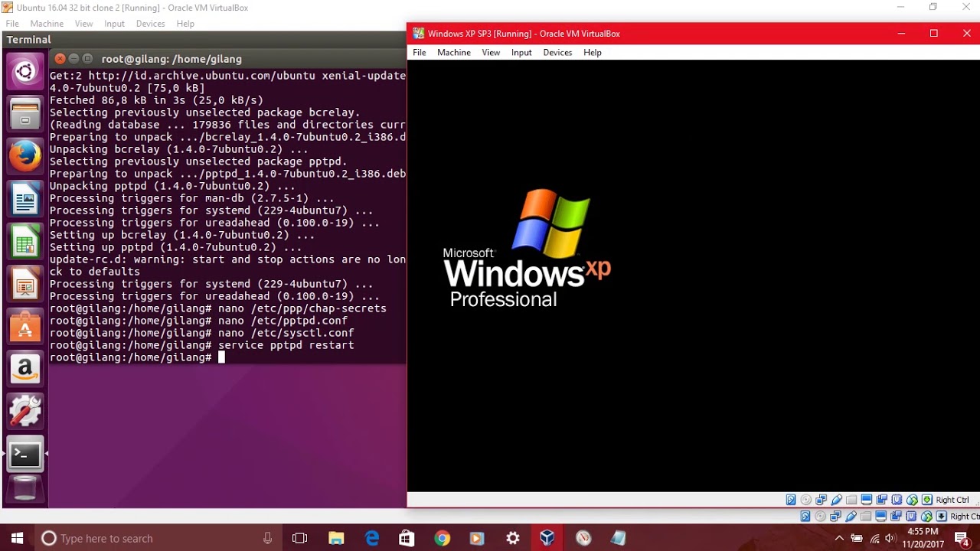980x551 pixels.
Task: Open LibreOffice Writer in the launcher
Action: pos(24,199)
